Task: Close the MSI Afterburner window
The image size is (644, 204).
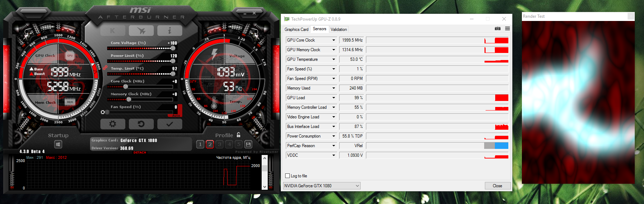Action: pos(254,13)
